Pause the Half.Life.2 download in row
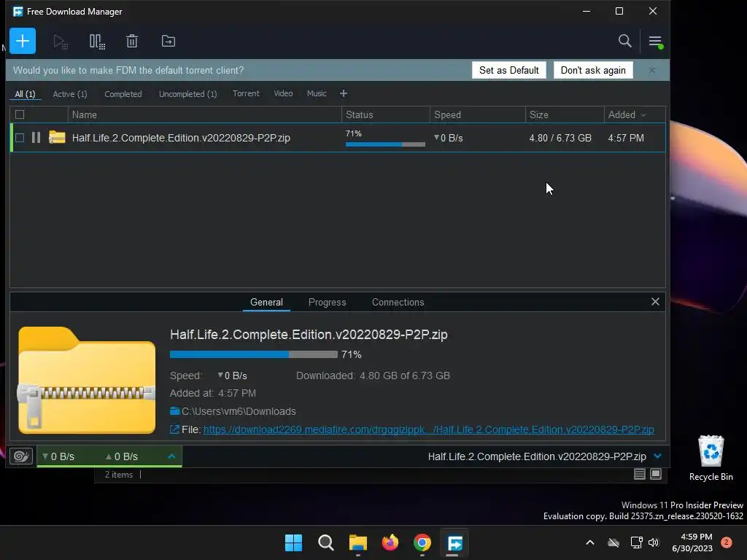This screenshot has height=560, width=747. click(36, 138)
